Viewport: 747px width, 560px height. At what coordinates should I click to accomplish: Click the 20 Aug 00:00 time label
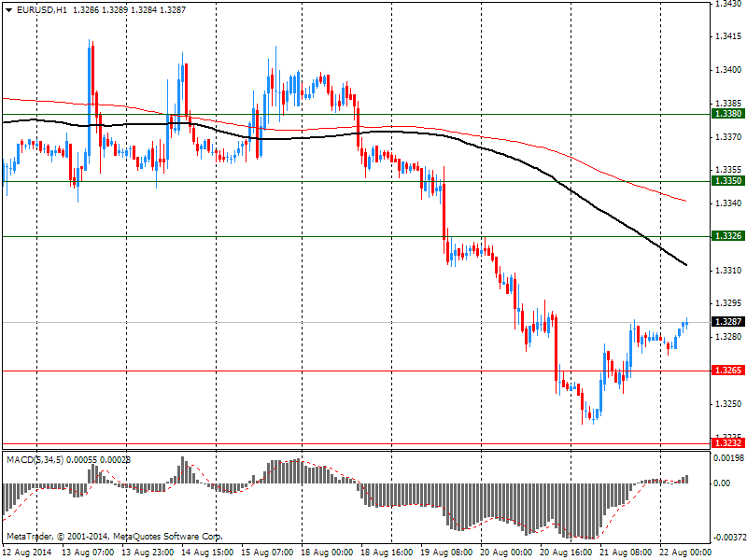click(x=507, y=553)
